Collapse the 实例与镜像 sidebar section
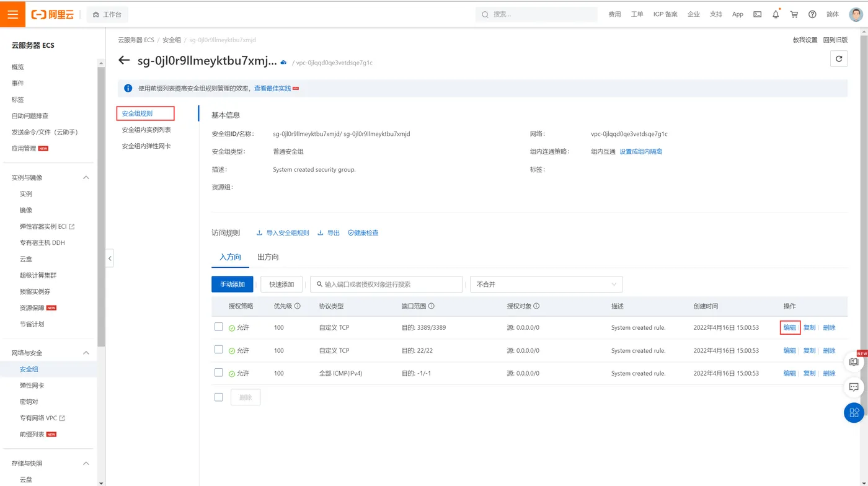Viewport: 868px width, 486px height. [86, 177]
